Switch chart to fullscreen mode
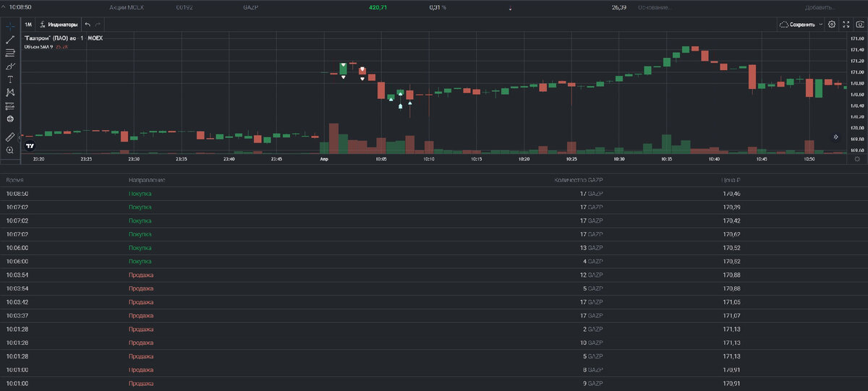The width and height of the screenshot is (868, 391). pyautogui.click(x=846, y=24)
